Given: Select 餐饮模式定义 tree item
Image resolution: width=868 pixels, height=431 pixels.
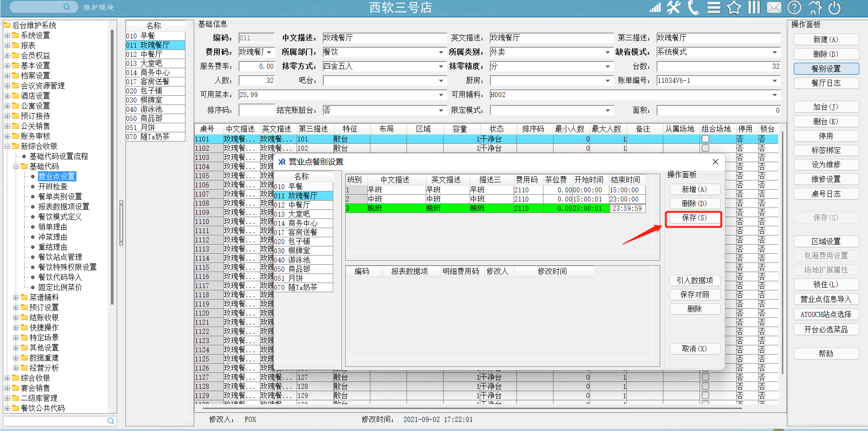Looking at the screenshot, I should [60, 217].
